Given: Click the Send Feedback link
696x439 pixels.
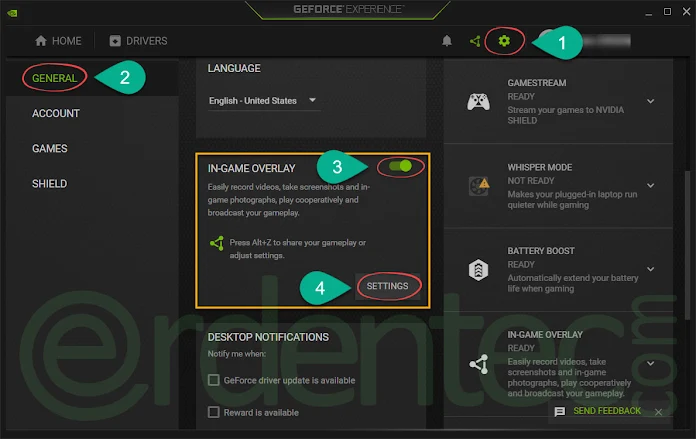Looking at the screenshot, I should (607, 411).
